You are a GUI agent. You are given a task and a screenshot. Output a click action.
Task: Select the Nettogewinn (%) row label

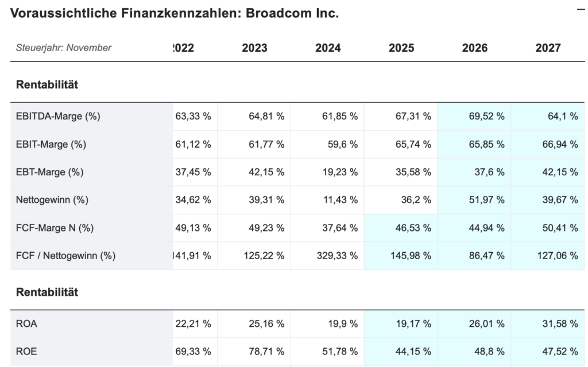click(52, 200)
